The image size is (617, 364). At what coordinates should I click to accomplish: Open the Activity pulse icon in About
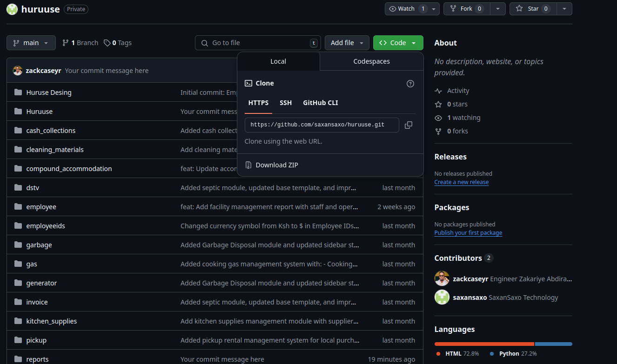[x=438, y=91]
